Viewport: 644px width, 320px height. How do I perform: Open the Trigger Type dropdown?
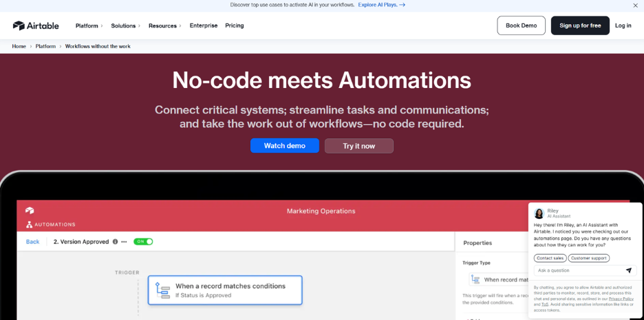click(x=499, y=279)
